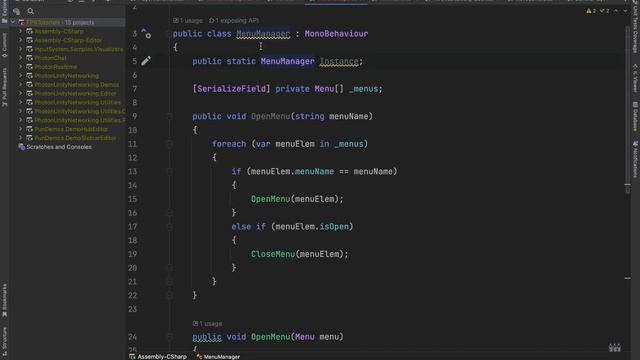Image resolution: width=640 pixels, height=360 pixels.
Task: Click the pencil quick-action icon on line 5
Action: 146,61
